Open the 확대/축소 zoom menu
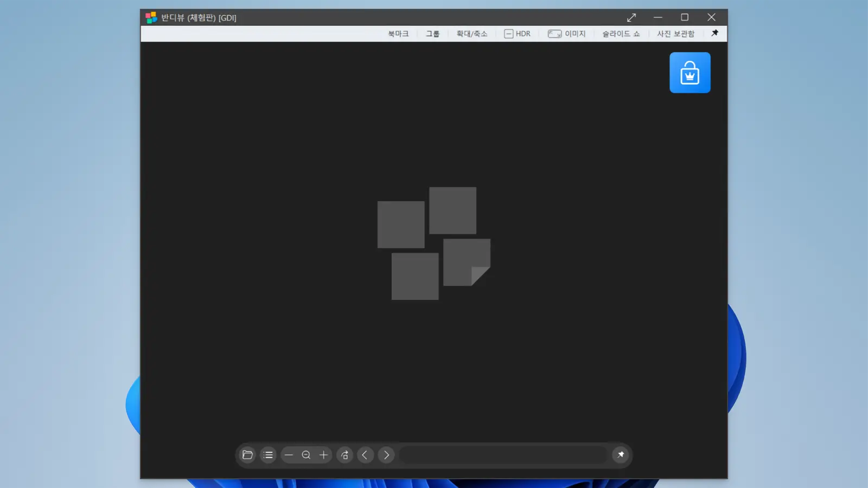868x488 pixels. [x=471, y=33]
